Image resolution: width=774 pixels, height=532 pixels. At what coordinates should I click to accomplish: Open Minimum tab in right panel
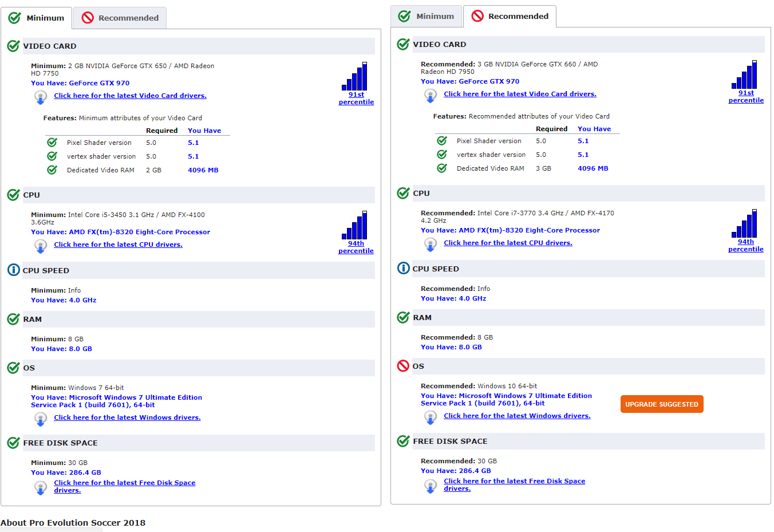click(x=426, y=16)
